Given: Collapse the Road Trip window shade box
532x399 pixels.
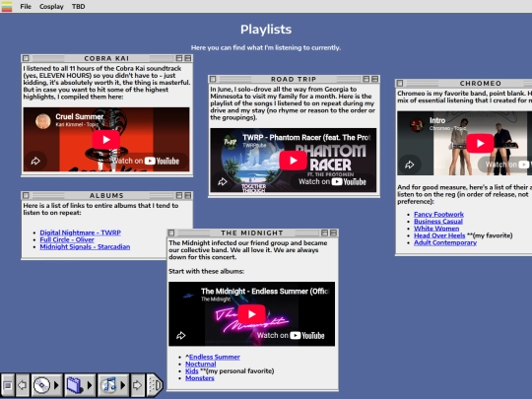Looking at the screenshot, I should [375, 79].
